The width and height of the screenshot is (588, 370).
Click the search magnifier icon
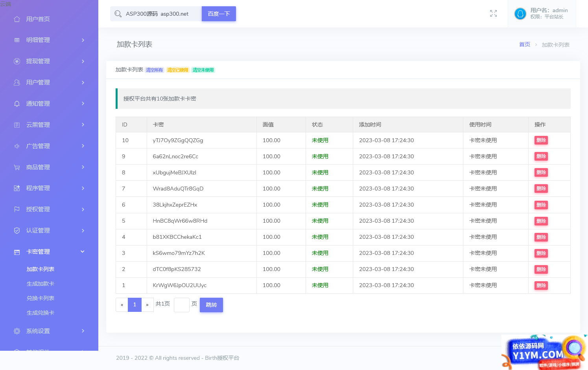point(118,14)
